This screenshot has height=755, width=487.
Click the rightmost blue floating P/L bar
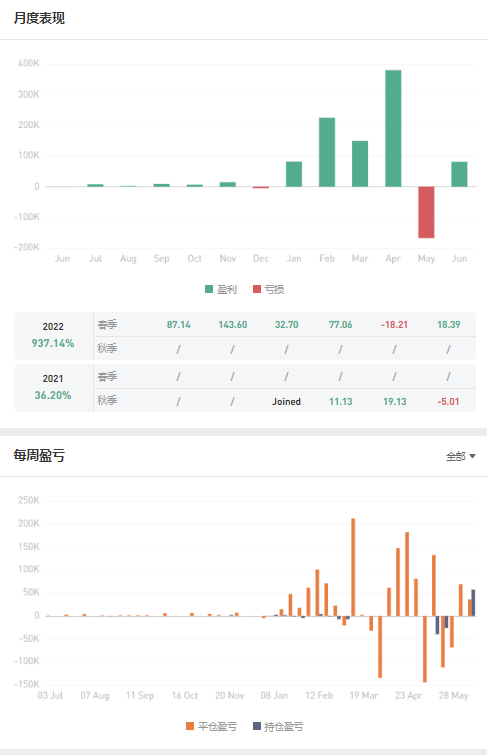pos(473,603)
